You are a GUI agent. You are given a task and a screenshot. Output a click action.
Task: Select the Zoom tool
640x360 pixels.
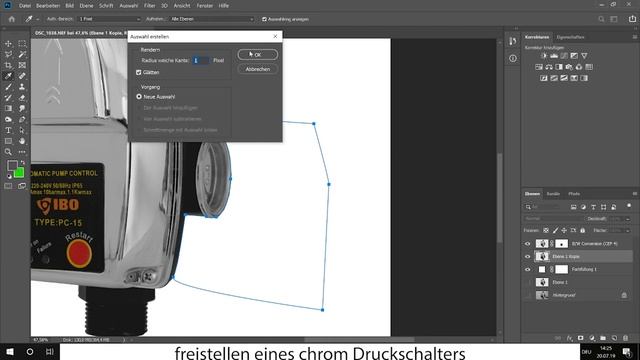pos(8,152)
